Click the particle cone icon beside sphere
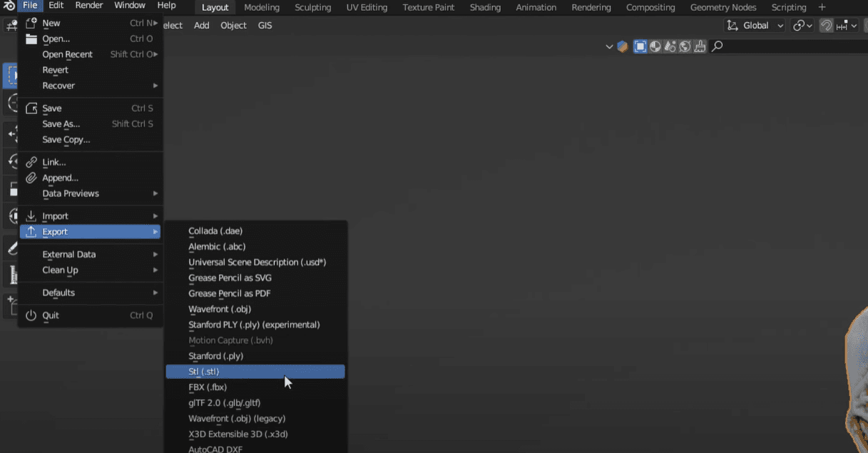 [670, 46]
